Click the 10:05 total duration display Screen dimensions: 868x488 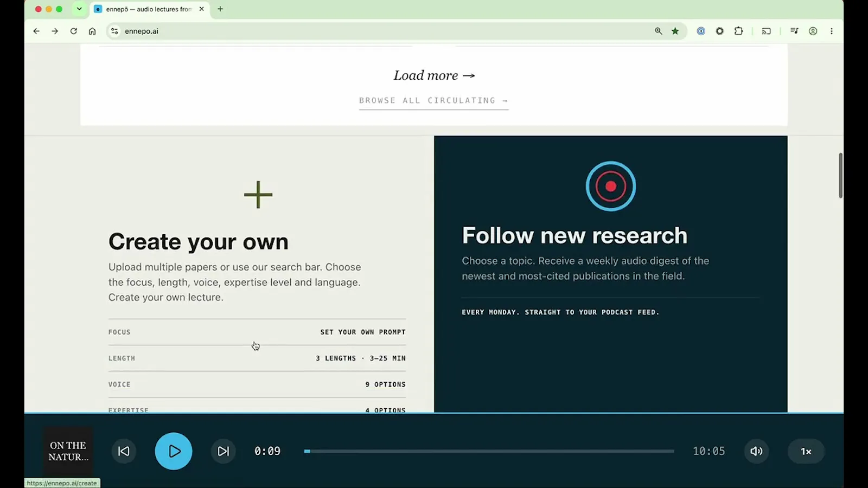coord(709,451)
